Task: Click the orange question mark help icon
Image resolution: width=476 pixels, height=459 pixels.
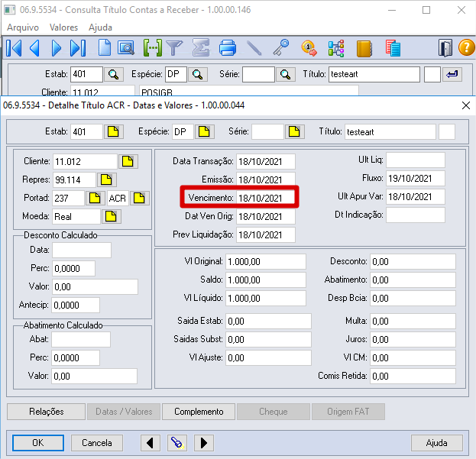Action: click(x=467, y=47)
